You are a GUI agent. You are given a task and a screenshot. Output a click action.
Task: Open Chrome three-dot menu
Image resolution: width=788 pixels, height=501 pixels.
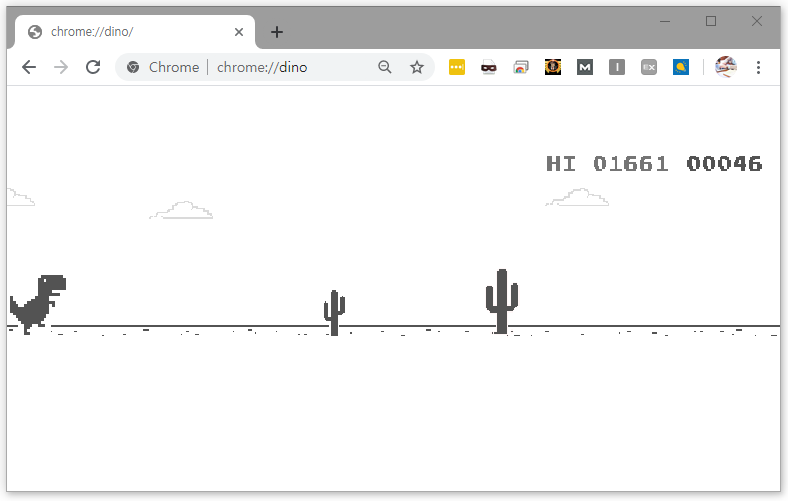pyautogui.click(x=758, y=67)
